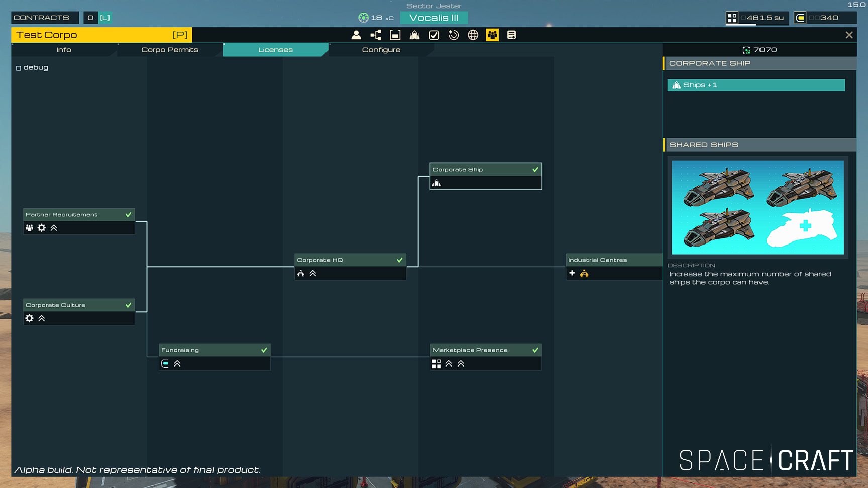868x488 pixels.
Task: Close the corporation window
Action: click(x=849, y=35)
